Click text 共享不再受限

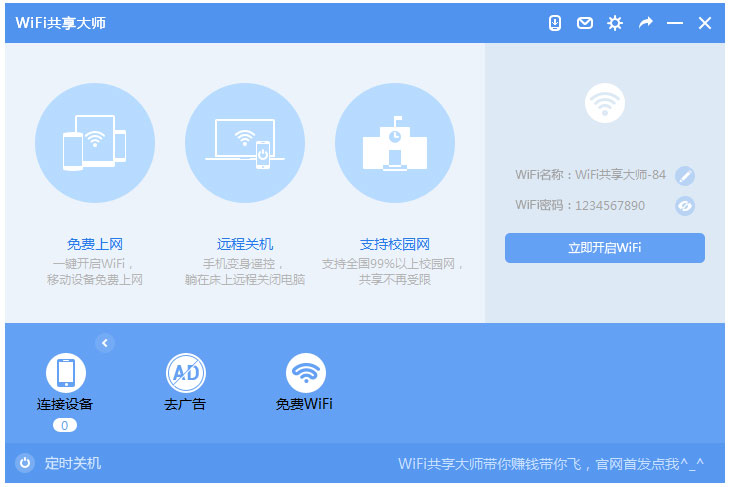point(395,280)
